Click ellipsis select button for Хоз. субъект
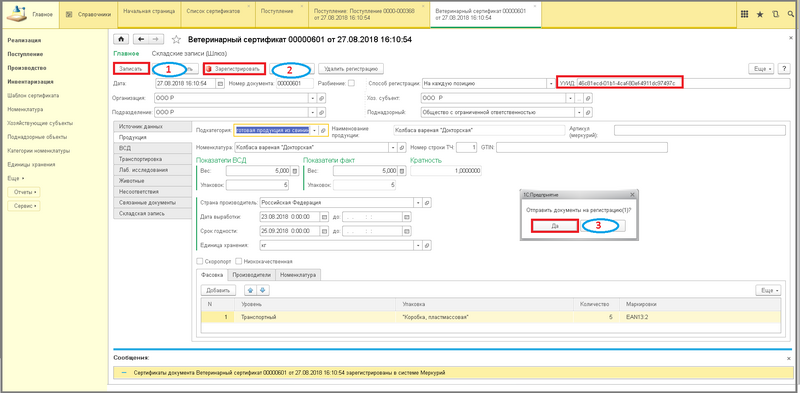 click(x=580, y=98)
